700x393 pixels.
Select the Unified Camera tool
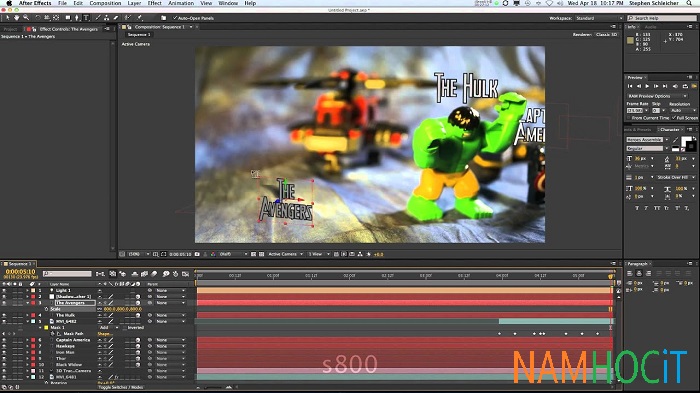(46, 18)
